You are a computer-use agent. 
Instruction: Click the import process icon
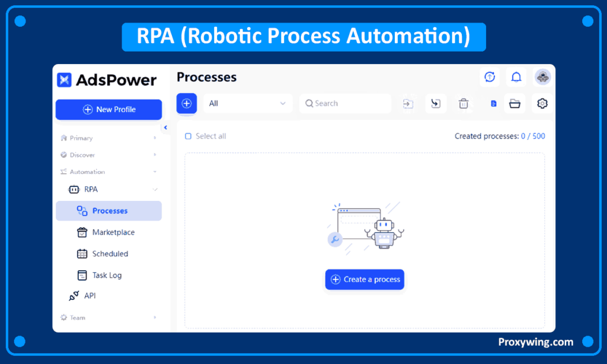click(x=408, y=104)
